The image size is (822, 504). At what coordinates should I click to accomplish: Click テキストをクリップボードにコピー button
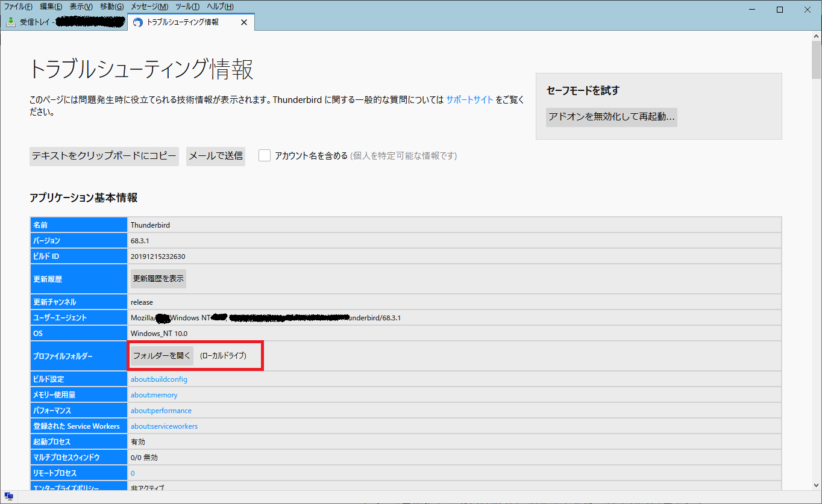click(104, 156)
